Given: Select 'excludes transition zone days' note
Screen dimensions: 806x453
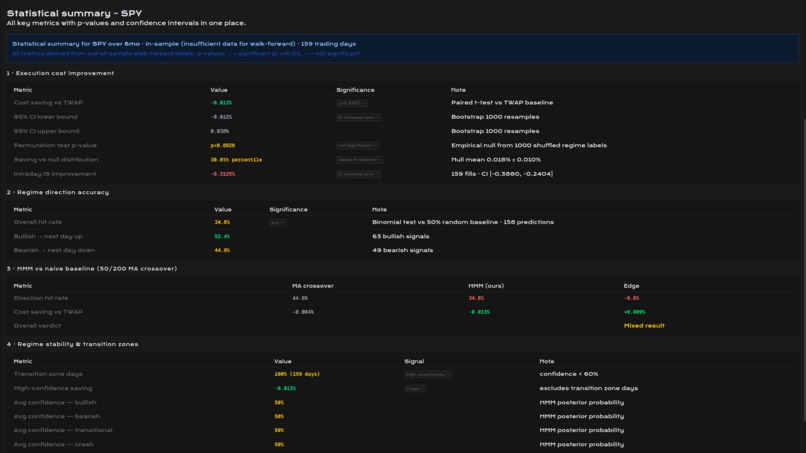Looking at the screenshot, I should [589, 388].
